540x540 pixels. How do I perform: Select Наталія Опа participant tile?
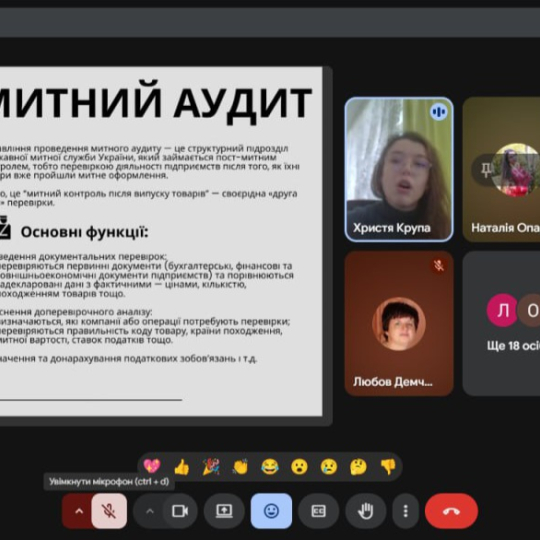point(501,169)
